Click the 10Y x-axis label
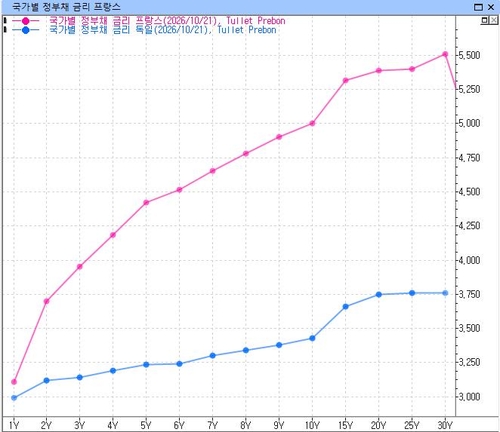 [x=312, y=425]
